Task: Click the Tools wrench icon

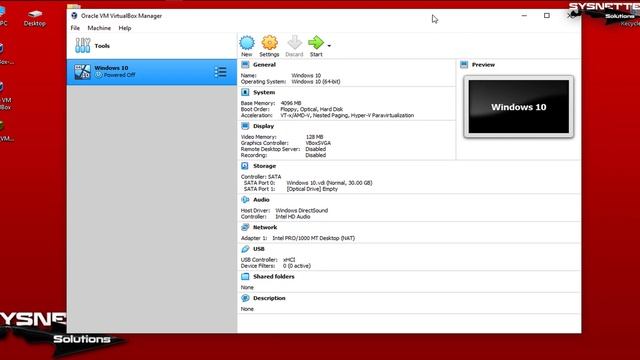Action: tap(82, 45)
